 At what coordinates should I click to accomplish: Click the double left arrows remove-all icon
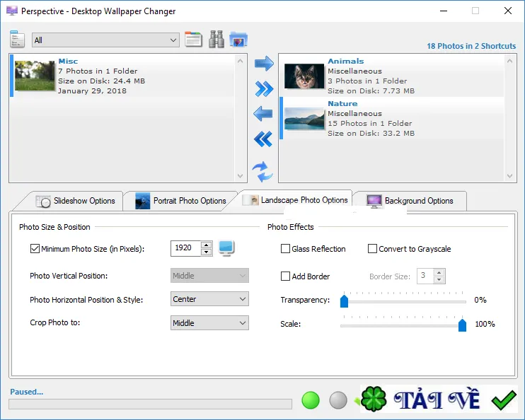tap(263, 139)
